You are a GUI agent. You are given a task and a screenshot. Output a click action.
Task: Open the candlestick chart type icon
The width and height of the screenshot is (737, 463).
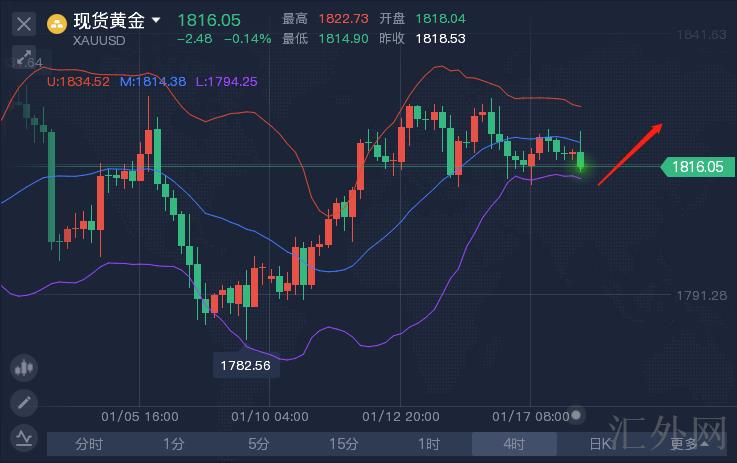click(x=23, y=368)
